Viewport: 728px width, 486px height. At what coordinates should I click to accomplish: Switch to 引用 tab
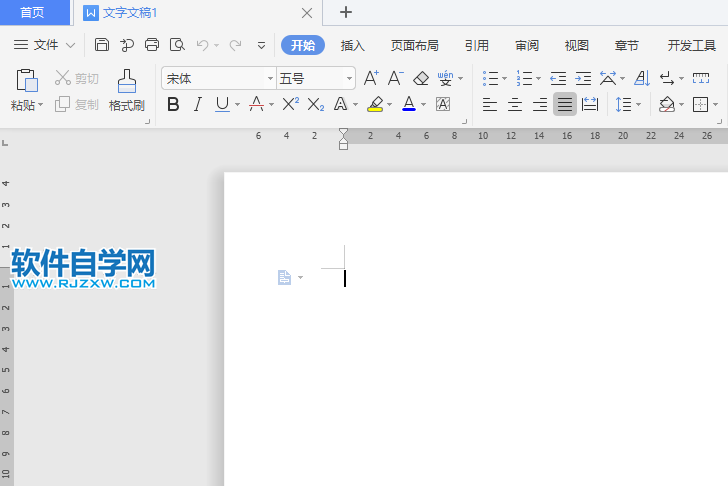point(476,45)
